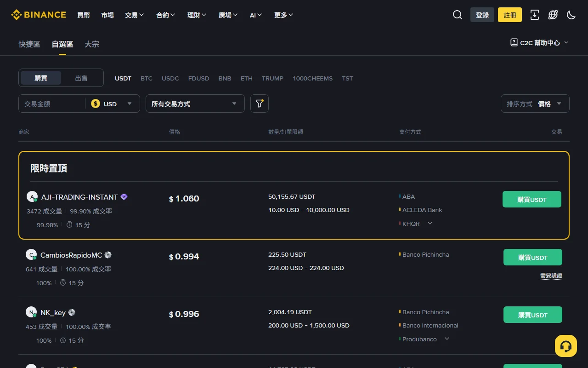The height and width of the screenshot is (368, 588).
Task: Click CambiosRapidoMC merchant badge icon
Action: pos(108,255)
